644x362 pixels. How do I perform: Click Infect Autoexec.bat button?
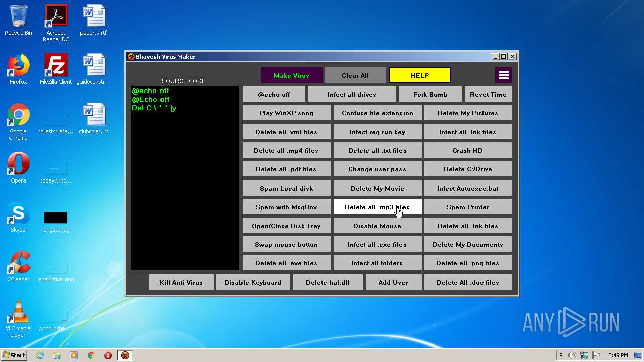[468, 188]
